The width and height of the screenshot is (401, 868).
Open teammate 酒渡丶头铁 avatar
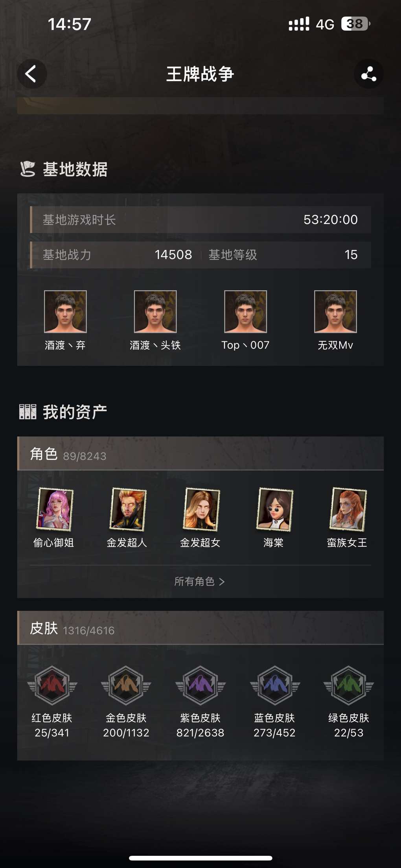pyautogui.click(x=155, y=311)
